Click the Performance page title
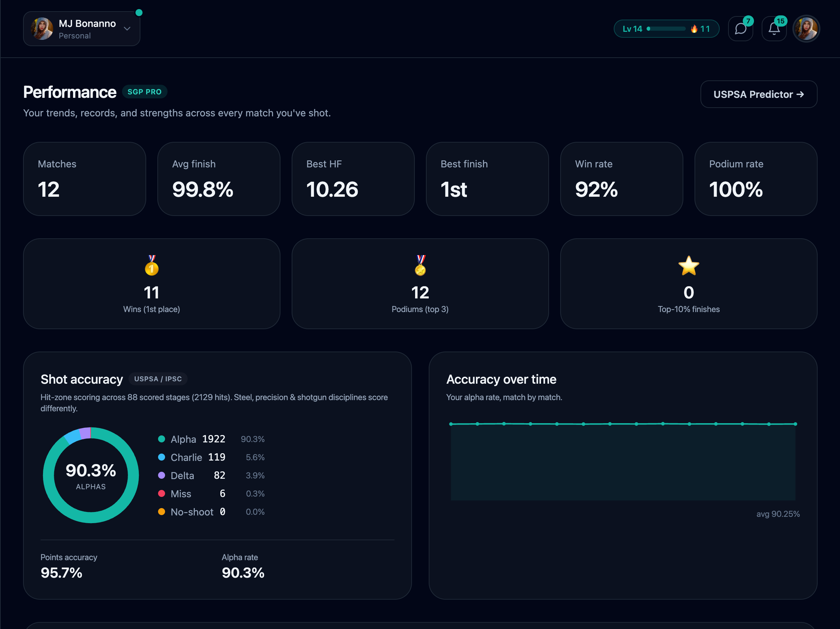The height and width of the screenshot is (629, 840). tap(70, 92)
